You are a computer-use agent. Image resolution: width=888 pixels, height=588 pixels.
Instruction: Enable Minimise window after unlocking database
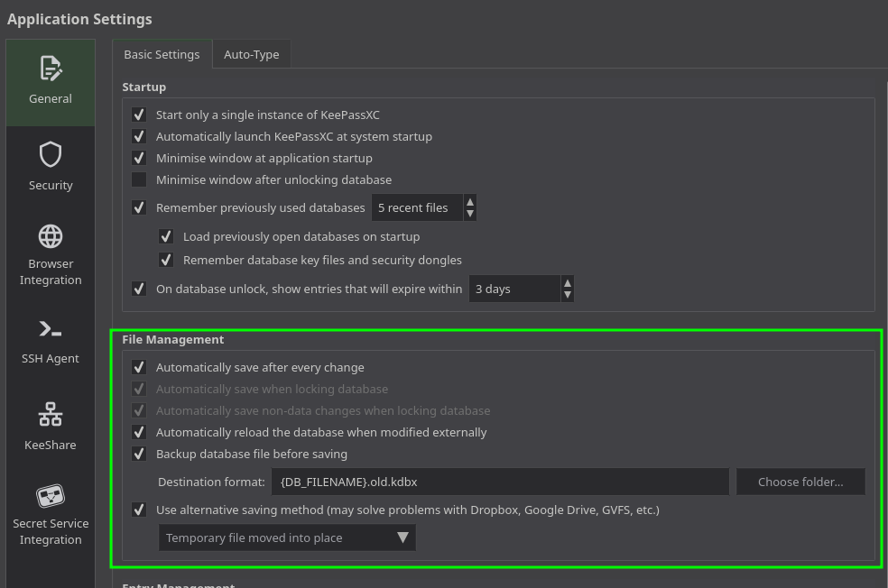pyautogui.click(x=139, y=179)
